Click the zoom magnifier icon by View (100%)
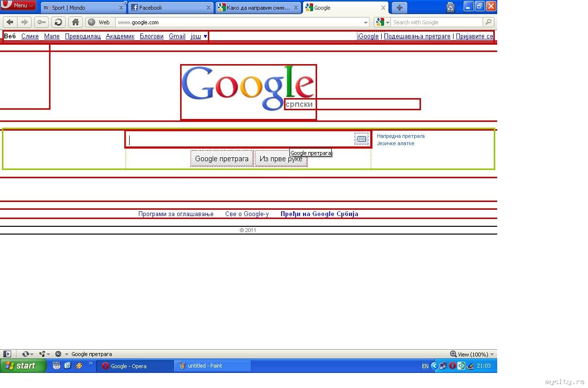 click(453, 354)
